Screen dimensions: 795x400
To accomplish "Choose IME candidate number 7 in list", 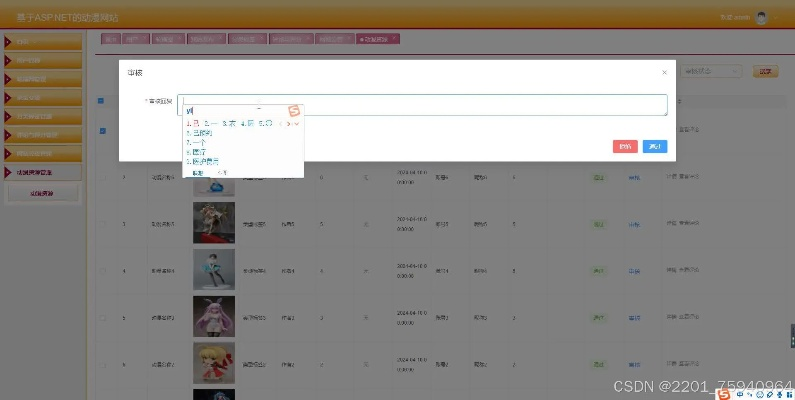I will point(196,142).
